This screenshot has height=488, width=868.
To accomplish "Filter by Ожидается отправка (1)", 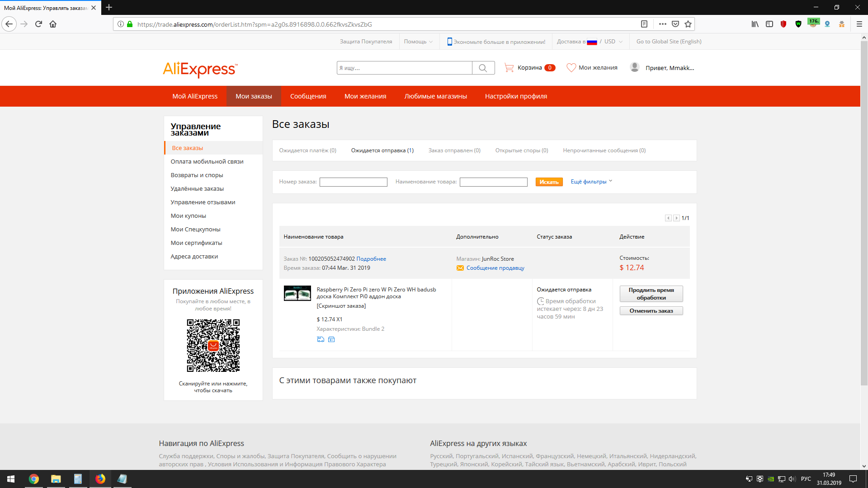I will pyautogui.click(x=382, y=150).
